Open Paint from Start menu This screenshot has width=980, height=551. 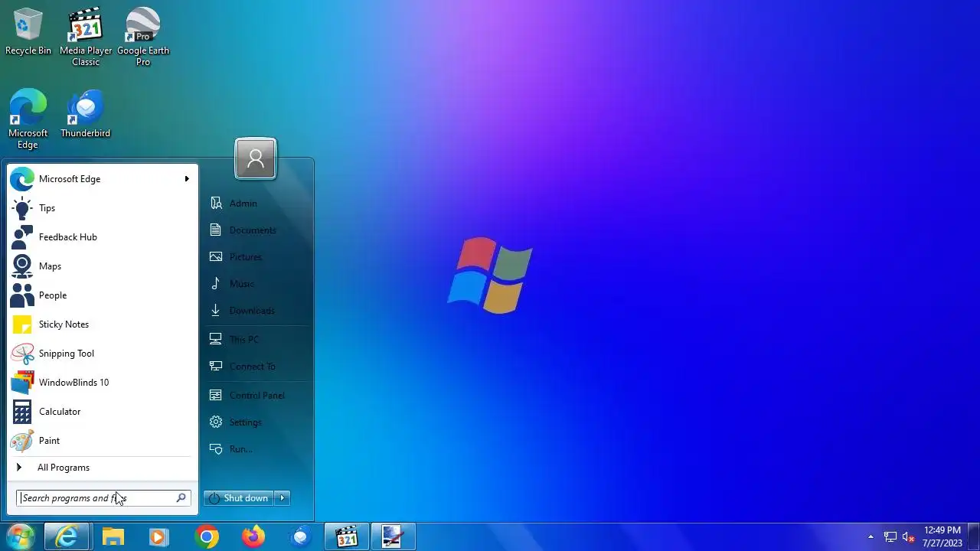pyautogui.click(x=102, y=441)
